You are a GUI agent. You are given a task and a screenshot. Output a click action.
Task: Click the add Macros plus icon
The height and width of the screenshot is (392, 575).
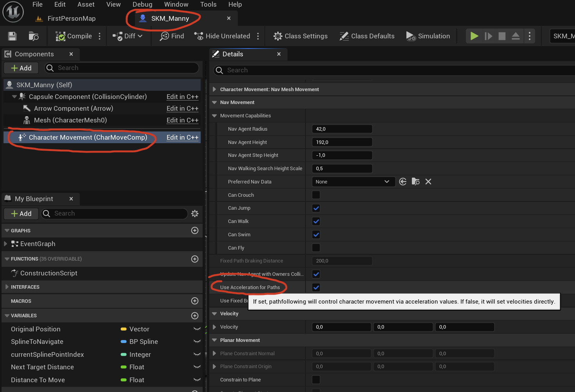[195, 301]
